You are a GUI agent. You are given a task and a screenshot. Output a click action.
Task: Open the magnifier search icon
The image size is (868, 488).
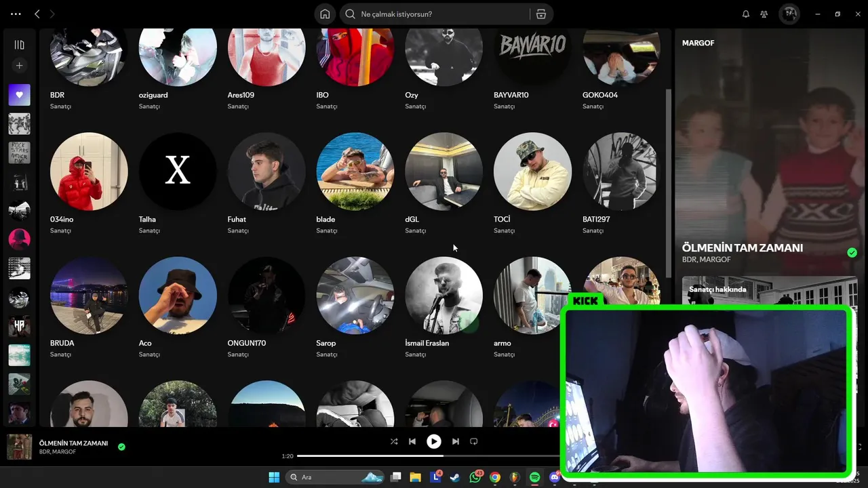tap(350, 14)
